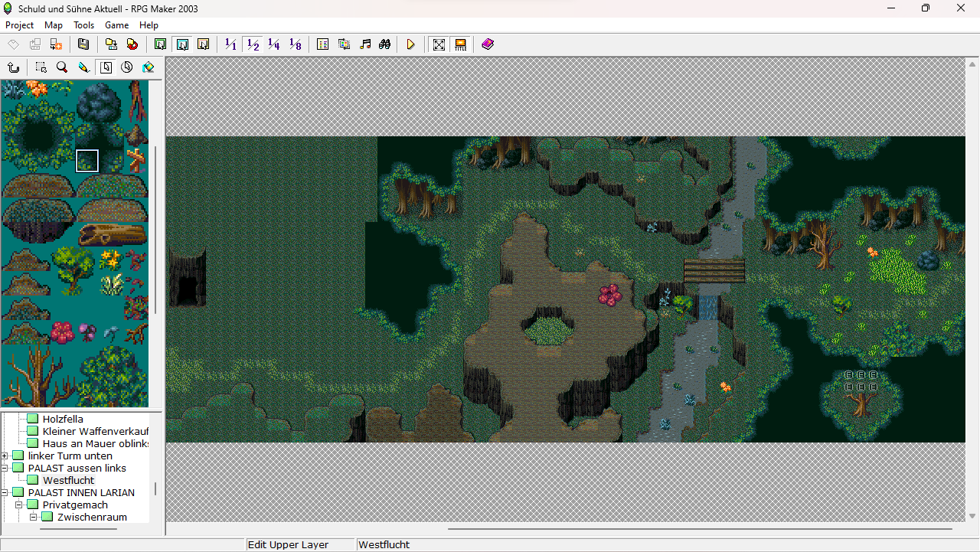980x552 pixels.
Task: Choose the Pen draw tool
Action: 84,67
